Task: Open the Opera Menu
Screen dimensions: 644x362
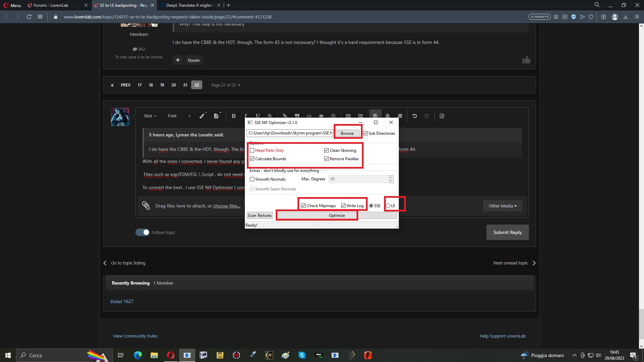Action: (12, 5)
